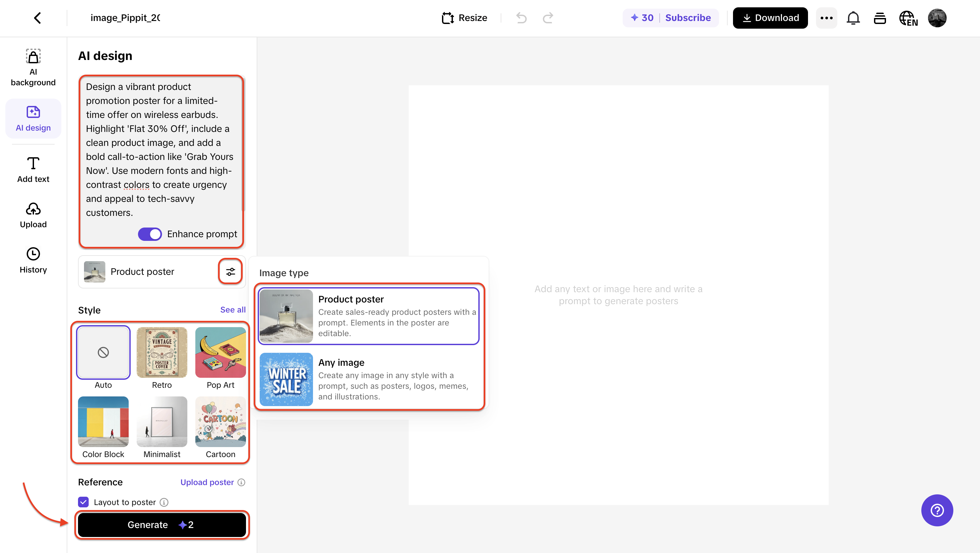Click the back arrow icon

point(37,18)
